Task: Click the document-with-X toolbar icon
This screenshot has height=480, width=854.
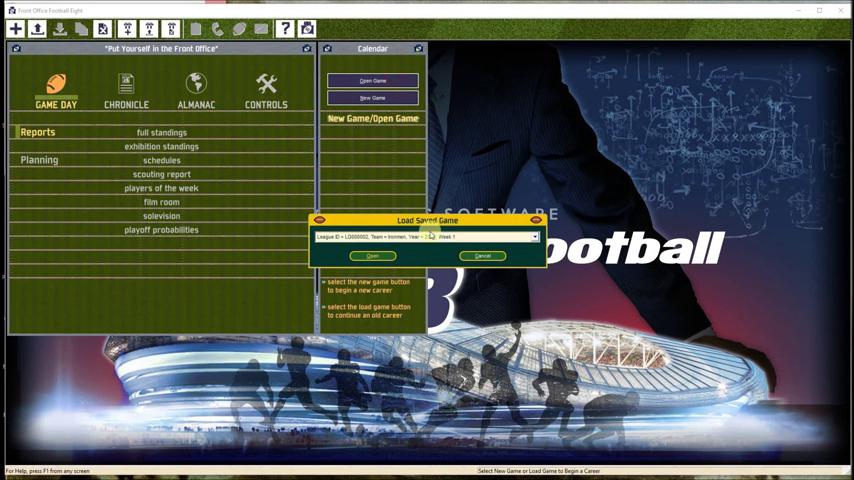Action: pos(103,29)
